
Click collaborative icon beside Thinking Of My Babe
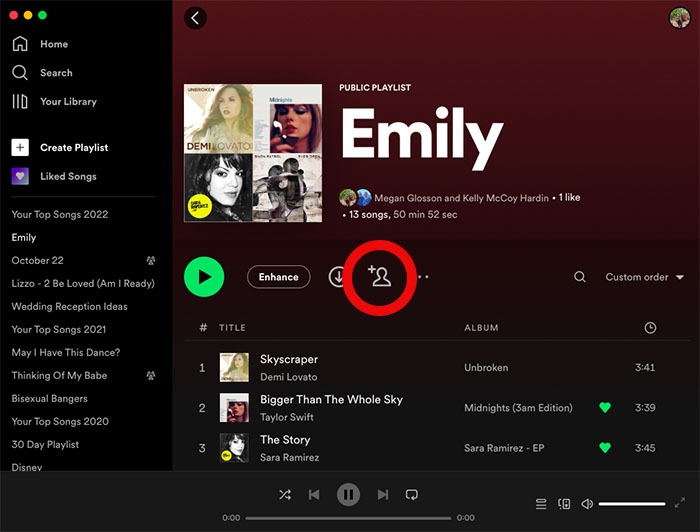tap(151, 375)
